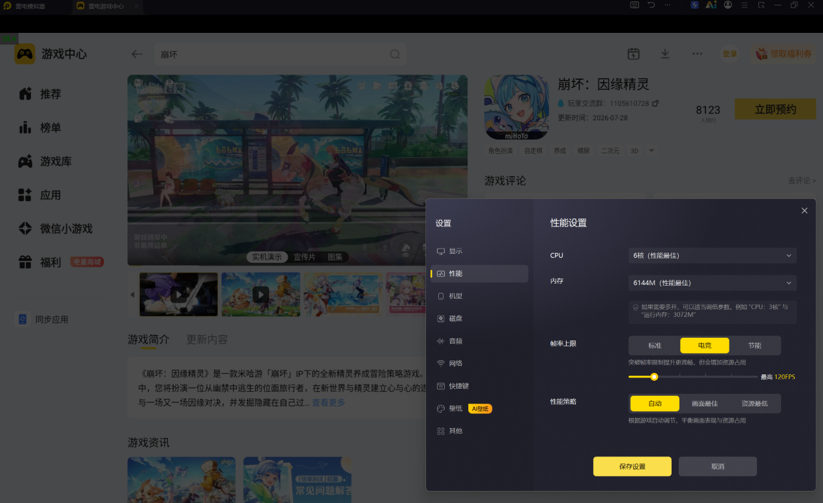
Task: Select 节能 frame rate limit
Action: (754, 345)
